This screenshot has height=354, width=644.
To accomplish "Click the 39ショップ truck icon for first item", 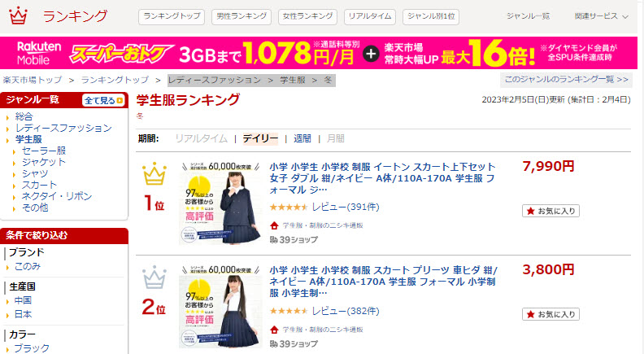I will click(x=273, y=239).
